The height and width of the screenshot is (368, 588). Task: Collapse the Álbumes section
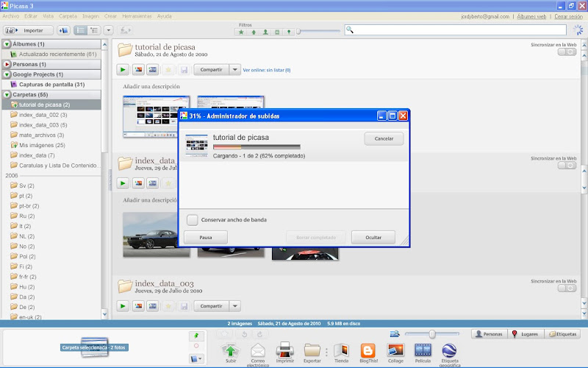[7, 44]
